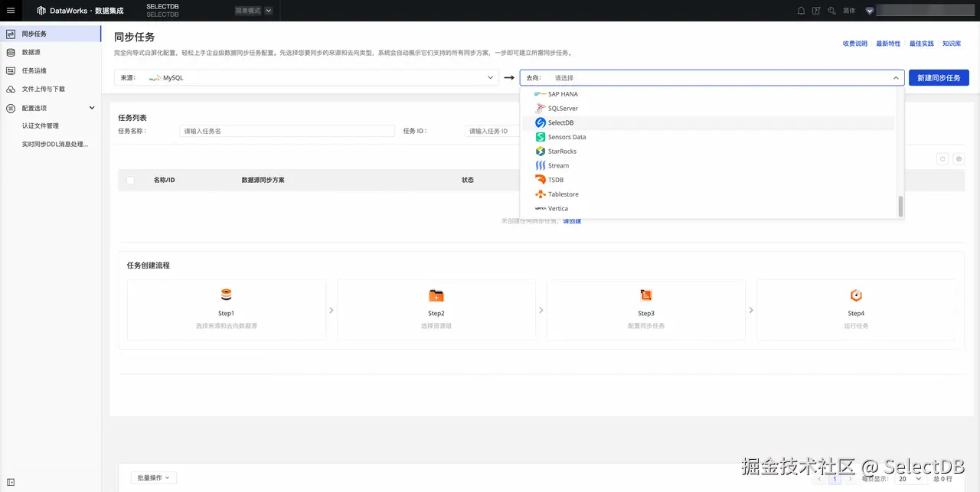
Task: Click the Stream logo icon
Action: (541, 165)
